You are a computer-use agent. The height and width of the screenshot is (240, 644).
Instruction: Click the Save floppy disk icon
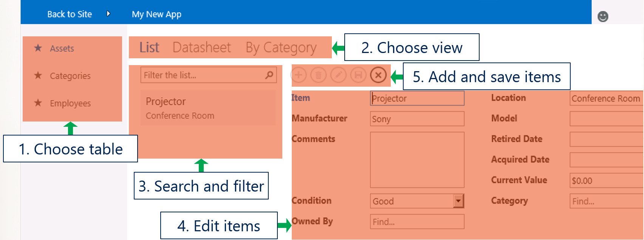click(x=358, y=75)
